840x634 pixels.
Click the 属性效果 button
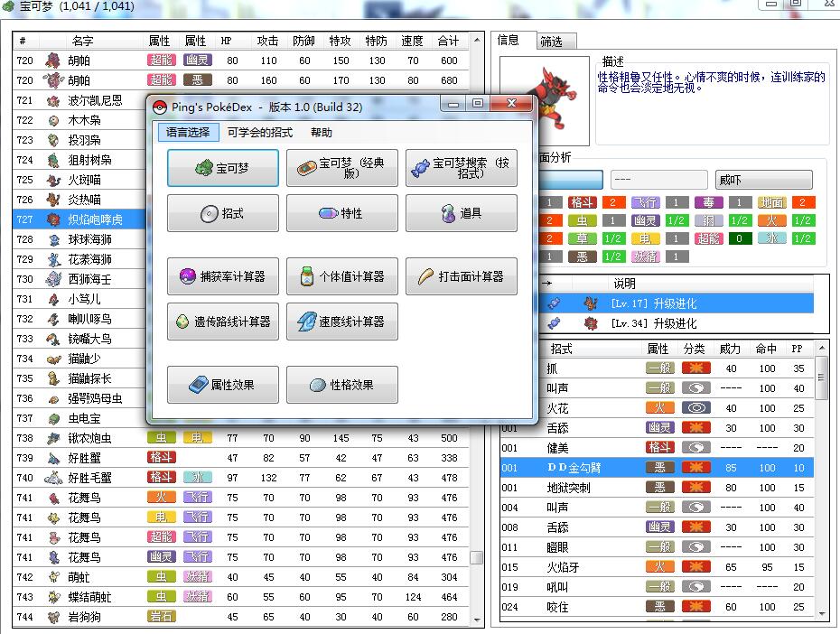tap(223, 385)
